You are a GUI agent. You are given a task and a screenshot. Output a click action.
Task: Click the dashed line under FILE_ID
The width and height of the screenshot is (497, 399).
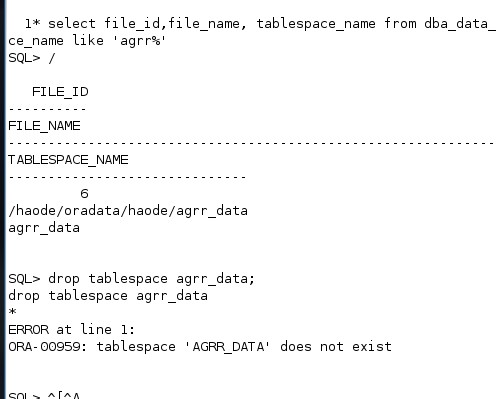point(47,109)
